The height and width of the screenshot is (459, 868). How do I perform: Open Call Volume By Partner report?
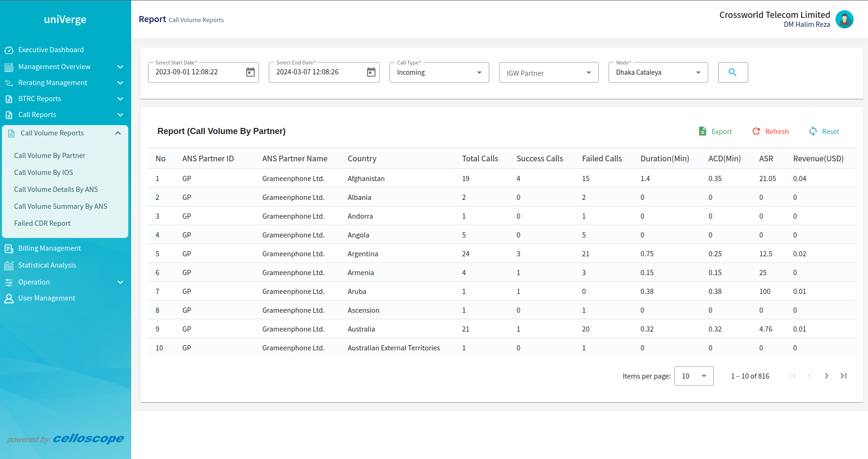click(x=50, y=156)
